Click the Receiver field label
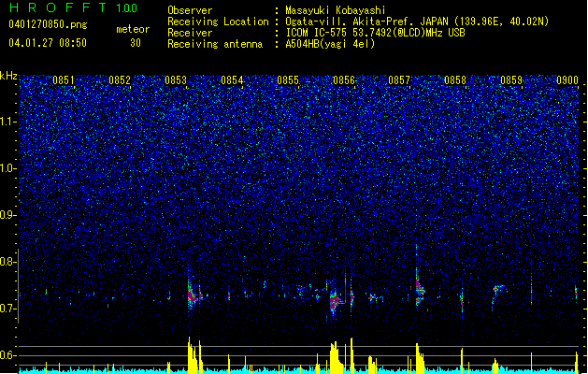 tap(190, 33)
